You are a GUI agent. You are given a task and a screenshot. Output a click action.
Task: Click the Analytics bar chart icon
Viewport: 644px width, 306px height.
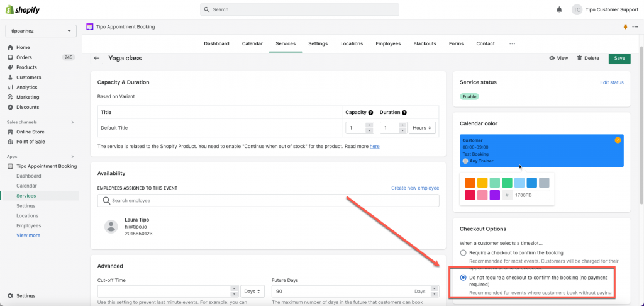pos(10,87)
